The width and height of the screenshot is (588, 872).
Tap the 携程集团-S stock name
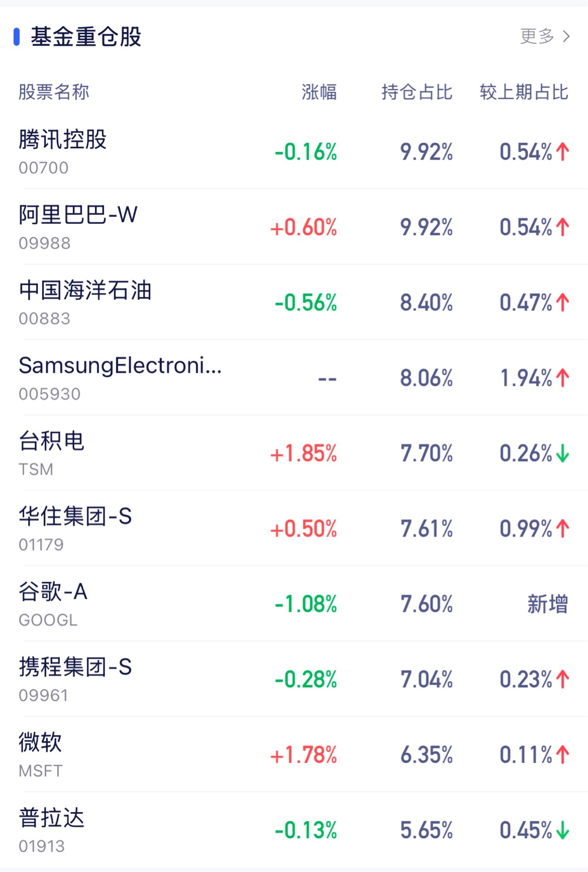[x=75, y=668]
